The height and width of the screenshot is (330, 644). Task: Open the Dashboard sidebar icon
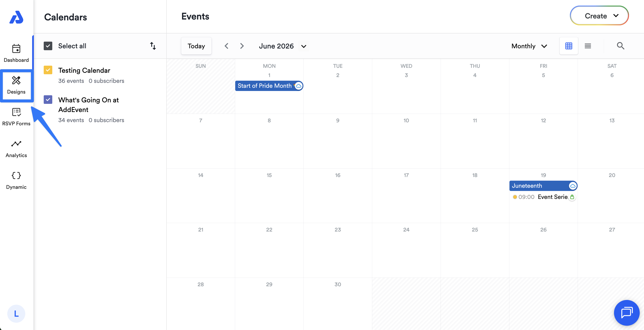tap(16, 53)
